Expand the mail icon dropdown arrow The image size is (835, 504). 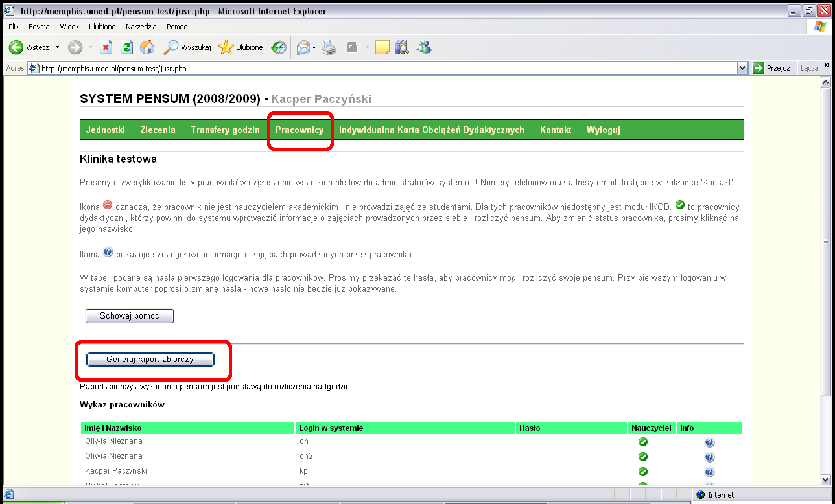(x=314, y=47)
